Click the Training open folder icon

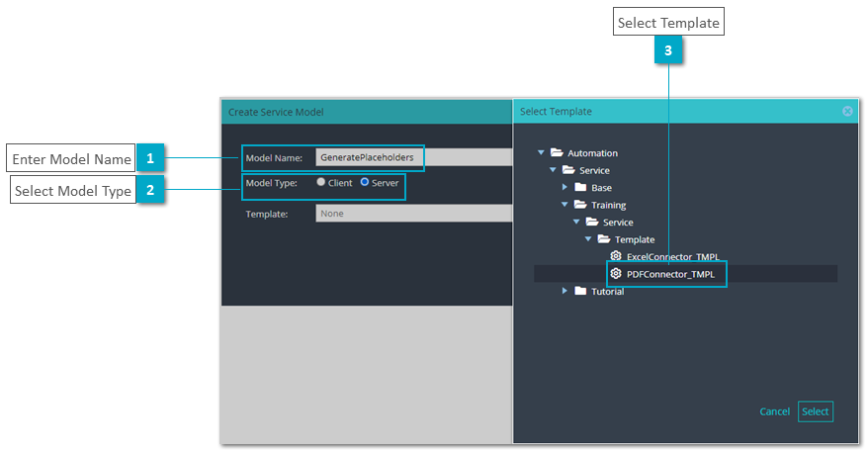click(x=580, y=205)
